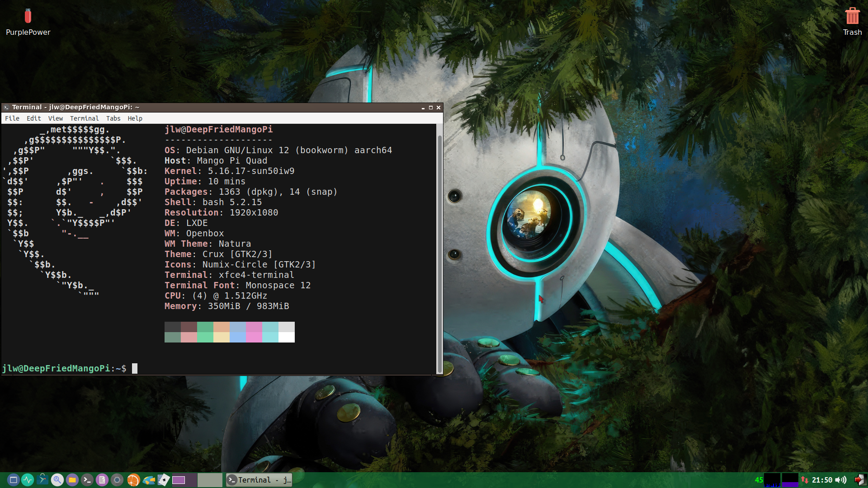Viewport: 868px width, 488px height.
Task: Click the Shell line bash 5.2.15
Action: 213,202
